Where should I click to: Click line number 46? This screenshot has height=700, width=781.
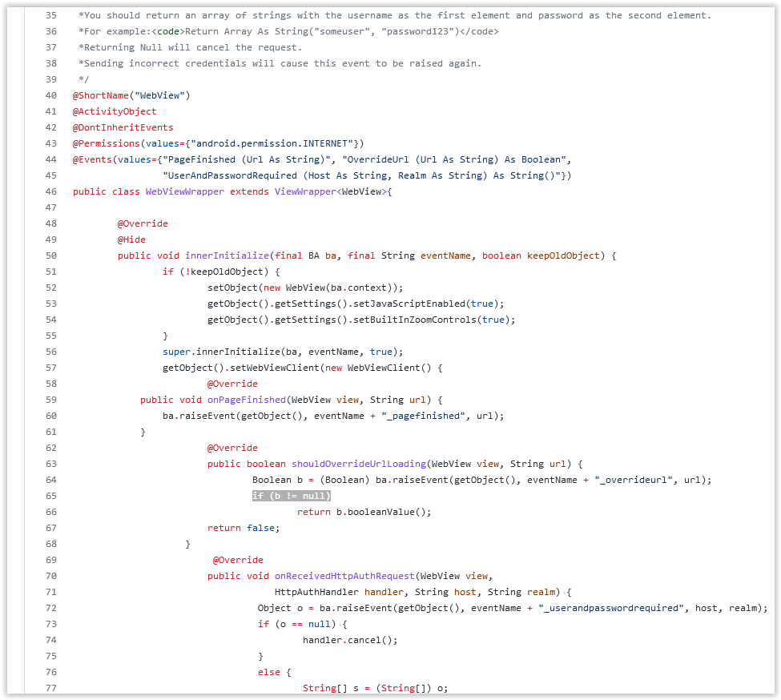pos(50,191)
